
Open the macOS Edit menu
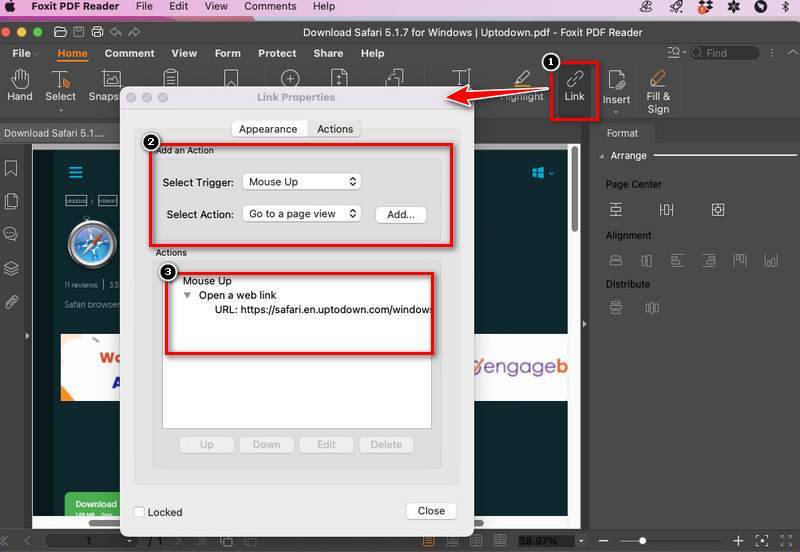point(179,7)
